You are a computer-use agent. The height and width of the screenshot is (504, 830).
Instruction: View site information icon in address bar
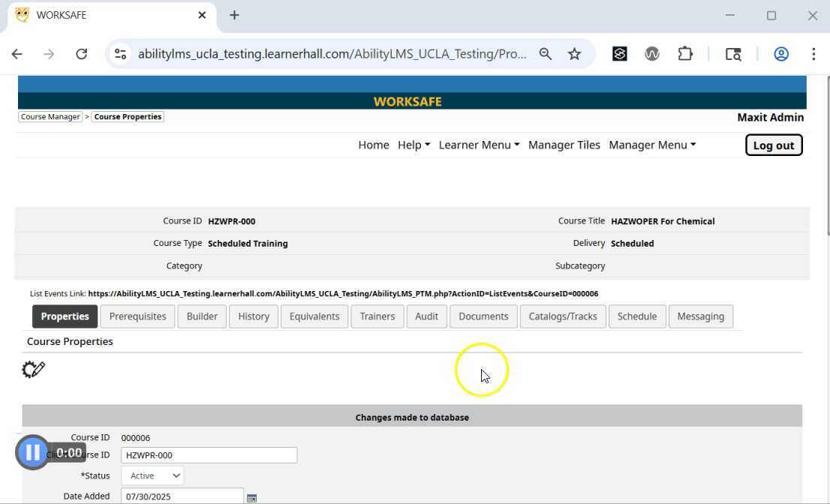point(120,54)
